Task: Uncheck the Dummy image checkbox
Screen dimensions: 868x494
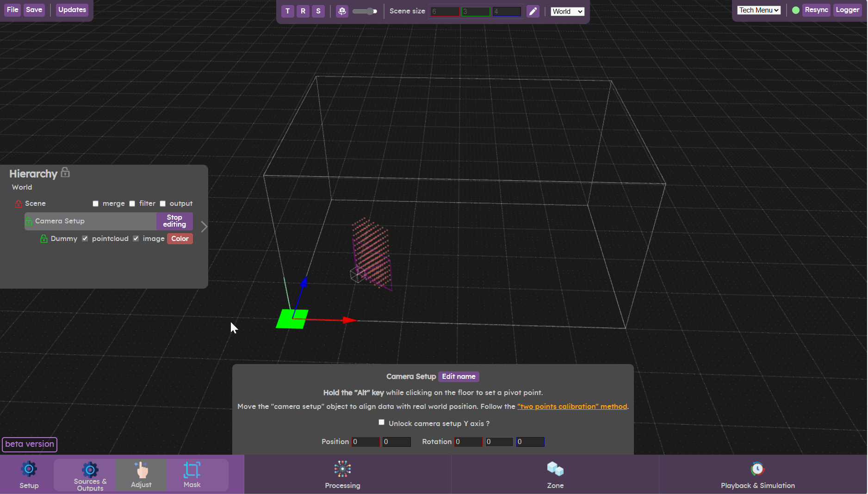Action: click(x=136, y=239)
